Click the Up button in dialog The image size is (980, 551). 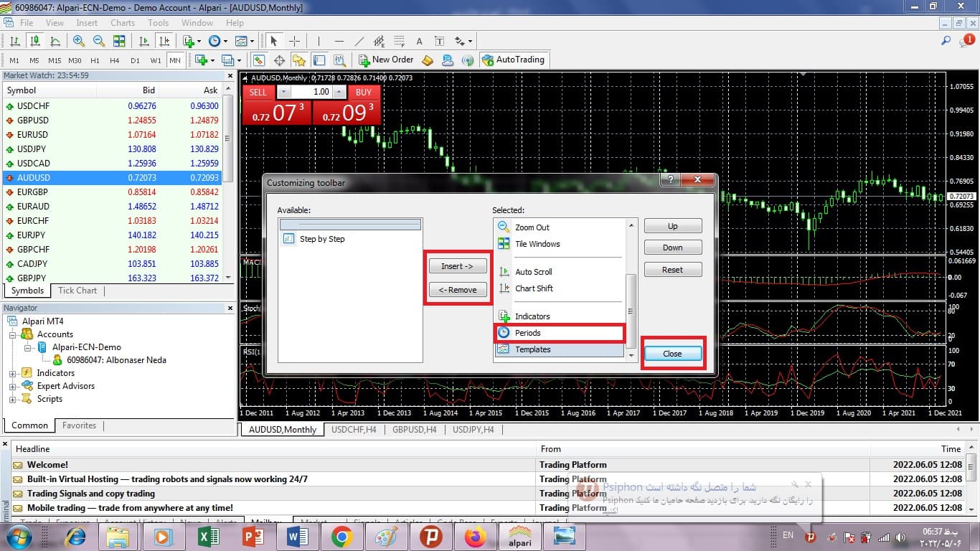click(673, 226)
